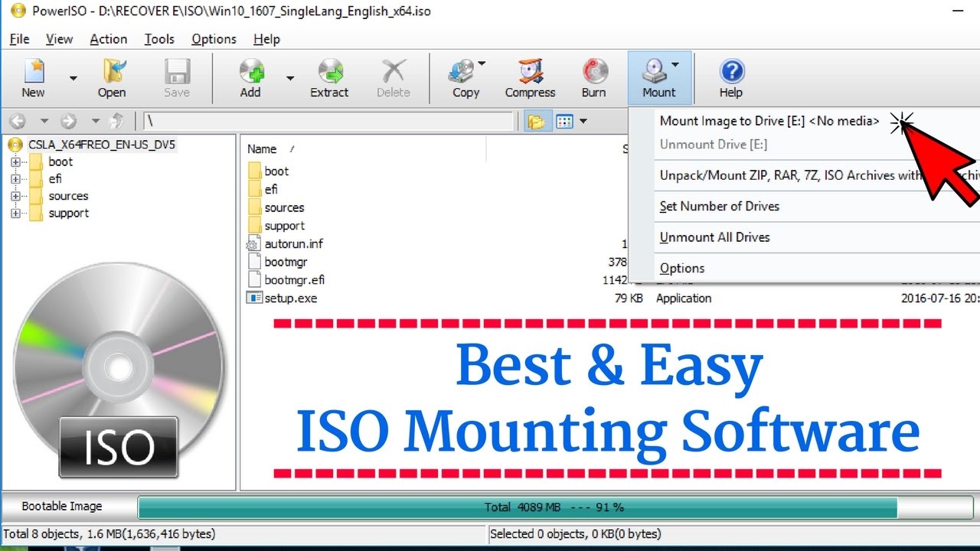Click the navigate Back arrow icon
The image size is (980, 551).
18,121
